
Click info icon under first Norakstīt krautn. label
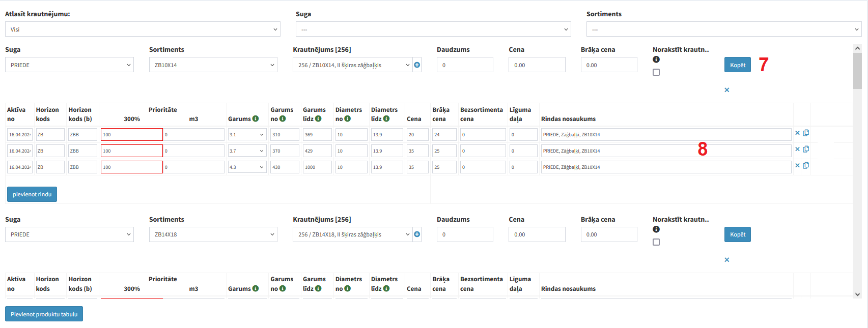click(656, 59)
